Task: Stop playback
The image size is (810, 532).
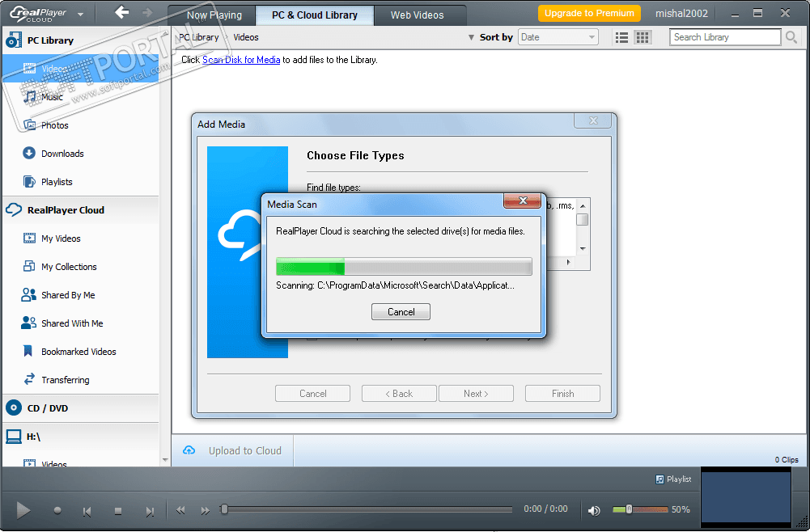Action: click(118, 511)
